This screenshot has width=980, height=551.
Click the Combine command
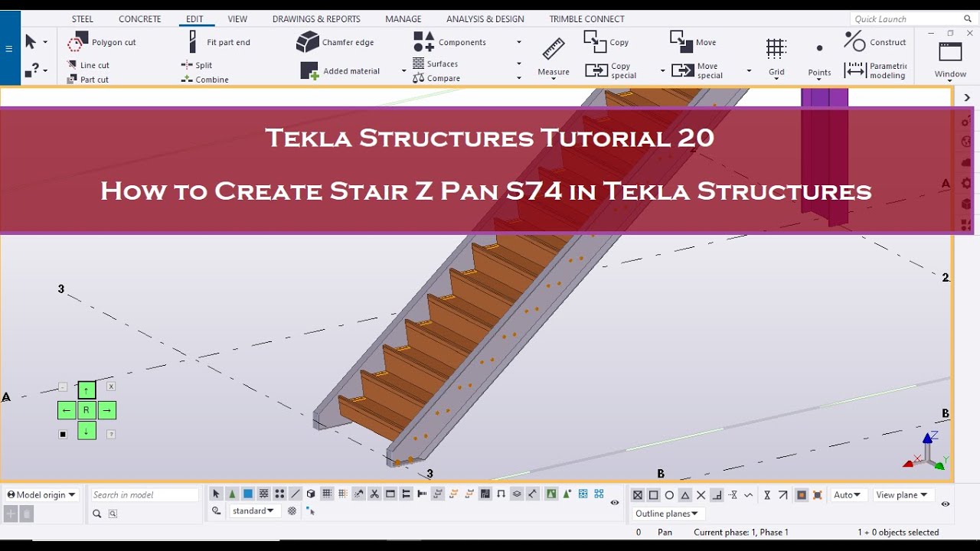[x=205, y=79]
